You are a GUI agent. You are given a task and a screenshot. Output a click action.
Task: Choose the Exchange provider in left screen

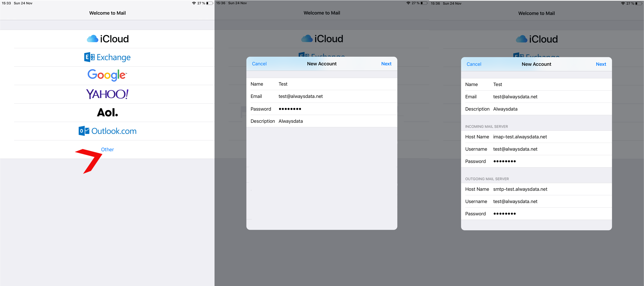point(107,57)
